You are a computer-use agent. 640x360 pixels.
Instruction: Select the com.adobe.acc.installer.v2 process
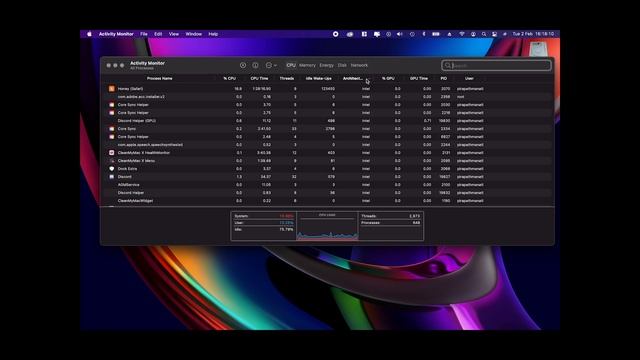tap(327, 97)
